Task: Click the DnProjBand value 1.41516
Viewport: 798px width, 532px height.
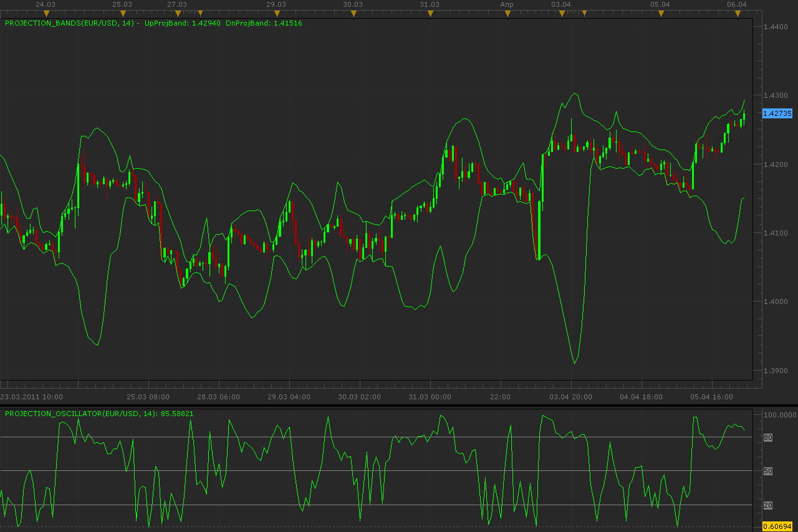Action: [288, 23]
